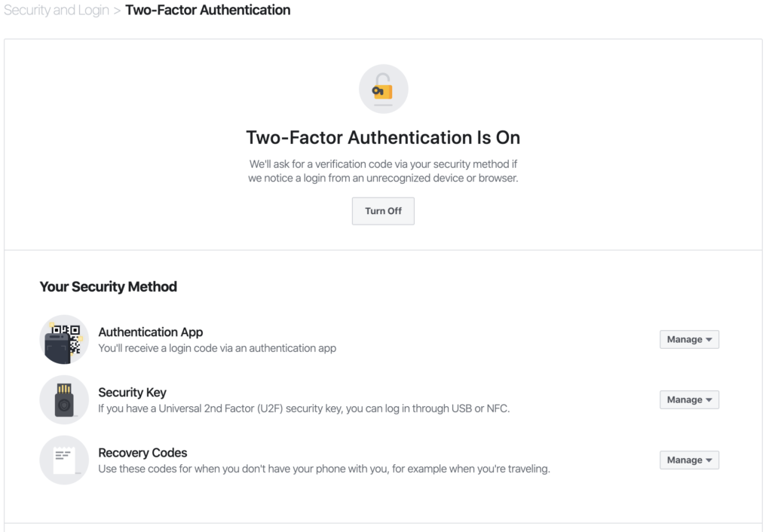The width and height of the screenshot is (772, 532).
Task: Click the Security Key method title
Action: (x=132, y=392)
